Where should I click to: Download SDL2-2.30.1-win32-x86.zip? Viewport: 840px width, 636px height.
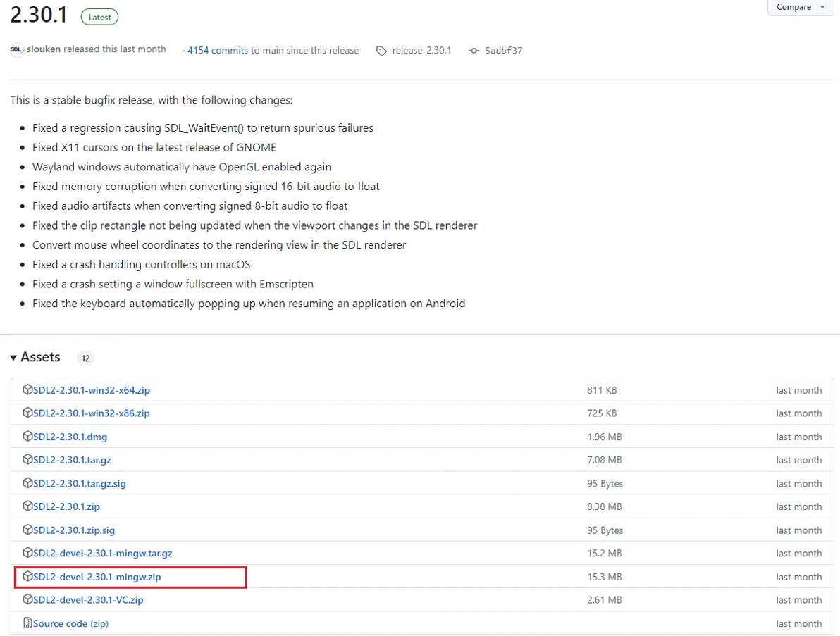coord(92,413)
